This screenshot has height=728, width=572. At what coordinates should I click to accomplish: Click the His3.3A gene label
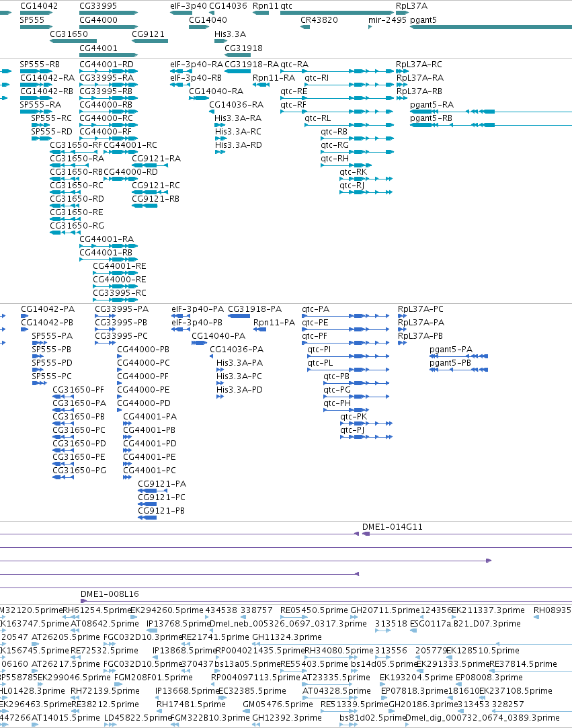point(231,34)
